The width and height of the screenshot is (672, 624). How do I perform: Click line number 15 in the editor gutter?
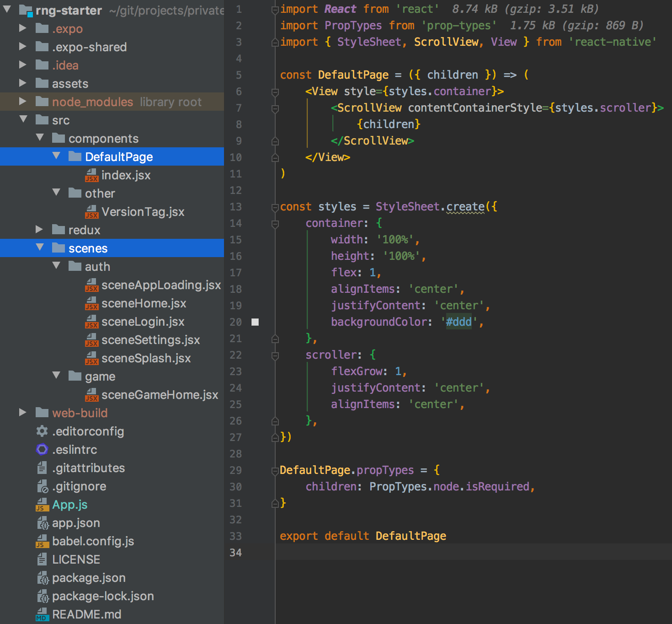point(235,240)
